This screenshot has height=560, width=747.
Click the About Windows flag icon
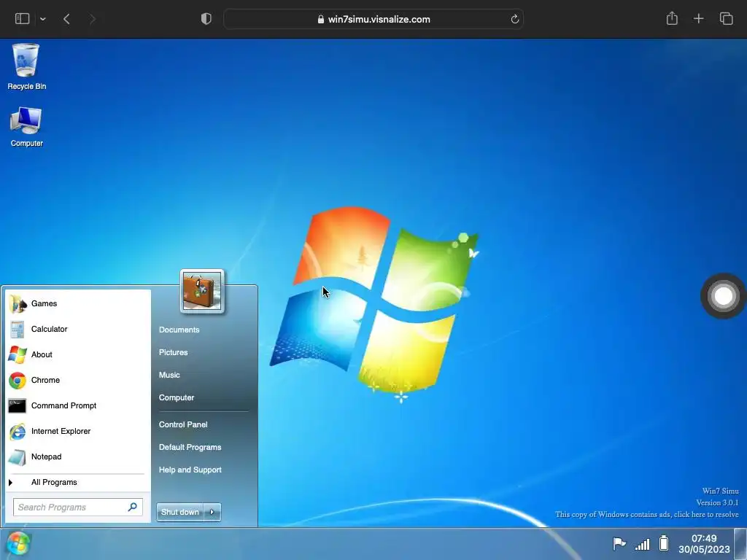(18, 355)
